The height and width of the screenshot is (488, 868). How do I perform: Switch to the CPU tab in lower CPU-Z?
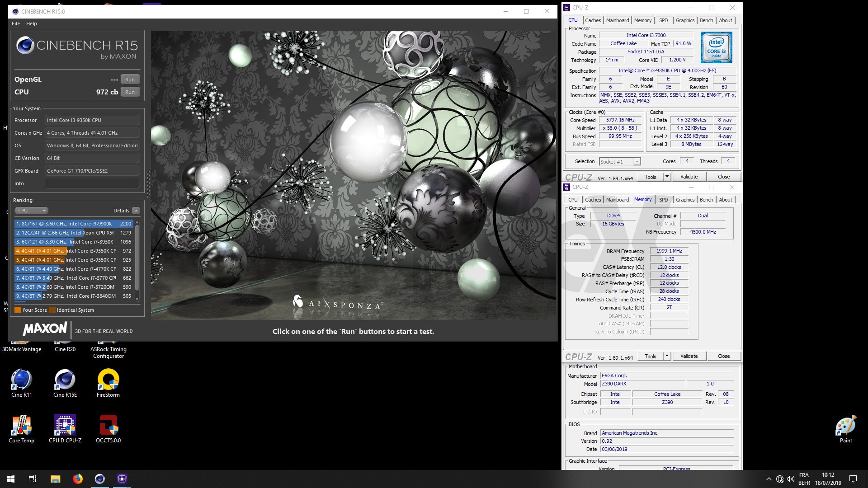point(573,200)
